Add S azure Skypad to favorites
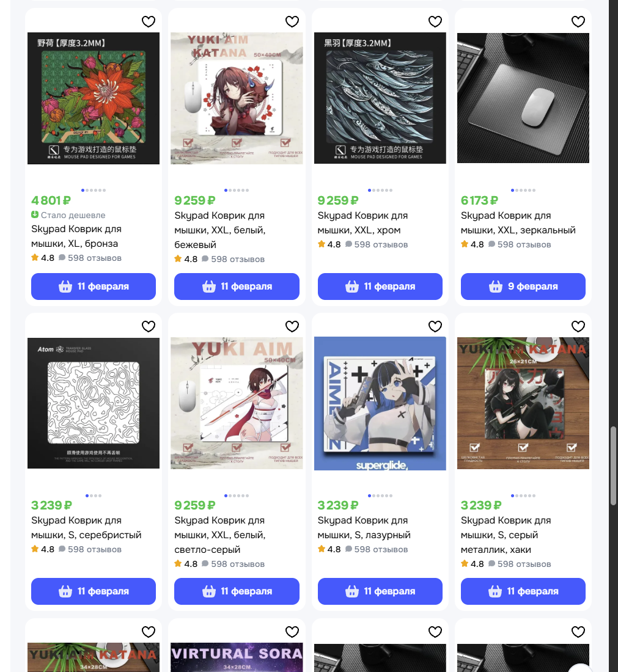The width and height of the screenshot is (618, 672). (x=435, y=327)
